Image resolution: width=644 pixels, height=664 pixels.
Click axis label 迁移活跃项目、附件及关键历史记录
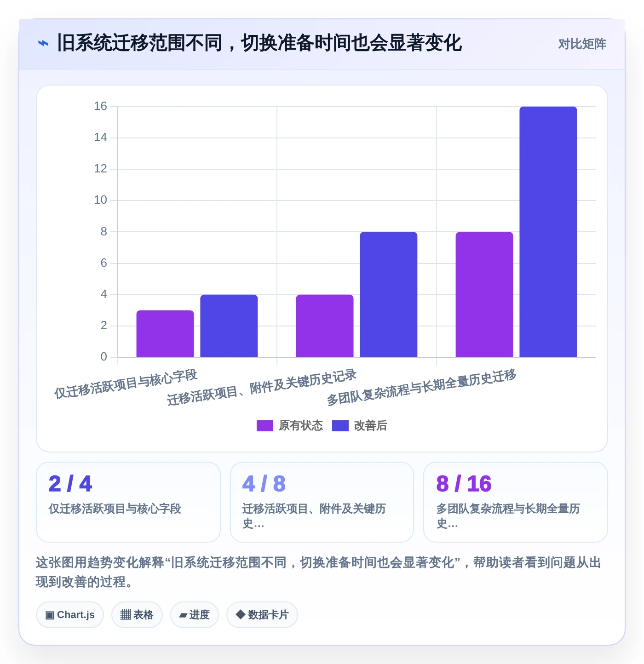pos(262,388)
